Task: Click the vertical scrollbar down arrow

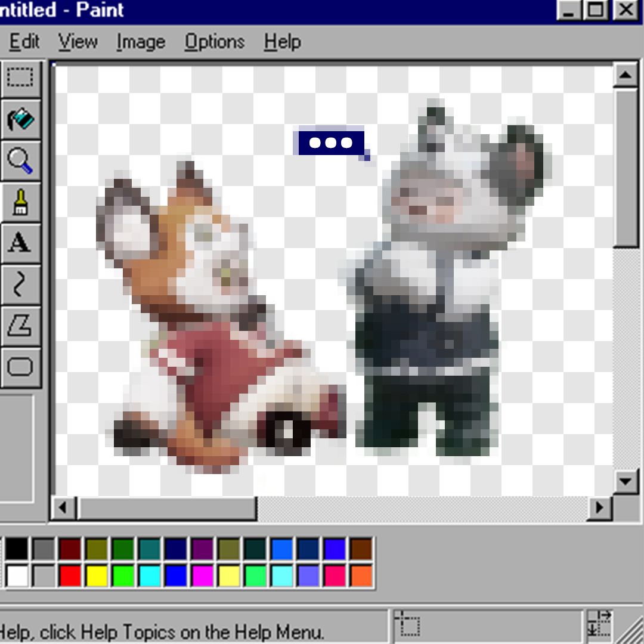Action: click(625, 481)
